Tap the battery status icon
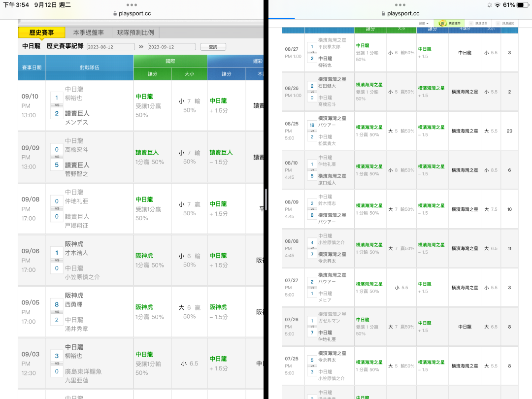 (x=523, y=5)
